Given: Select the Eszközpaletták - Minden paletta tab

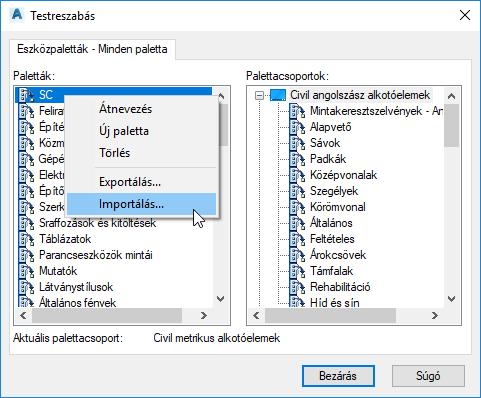Looking at the screenshot, I should click(x=92, y=49).
